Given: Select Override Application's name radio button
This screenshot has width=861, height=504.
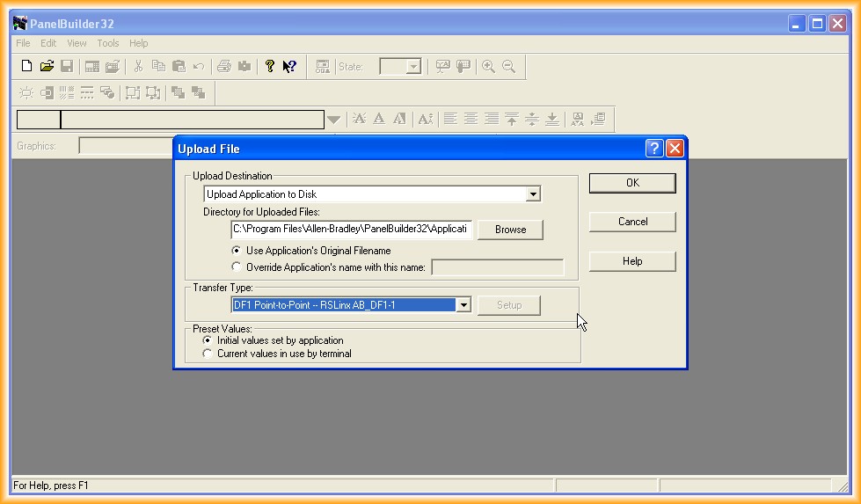Looking at the screenshot, I should click(236, 267).
